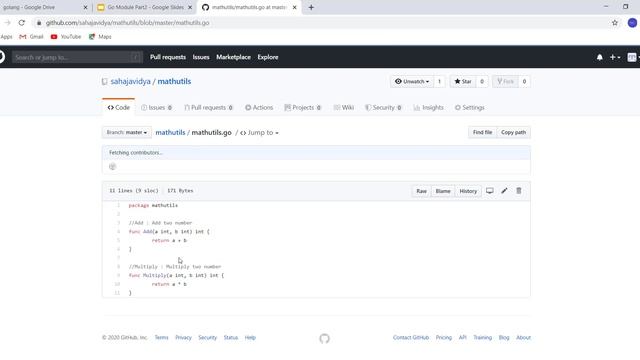The width and height of the screenshot is (640, 360).
Task: Click the Privacy footer link
Action: coord(183,338)
